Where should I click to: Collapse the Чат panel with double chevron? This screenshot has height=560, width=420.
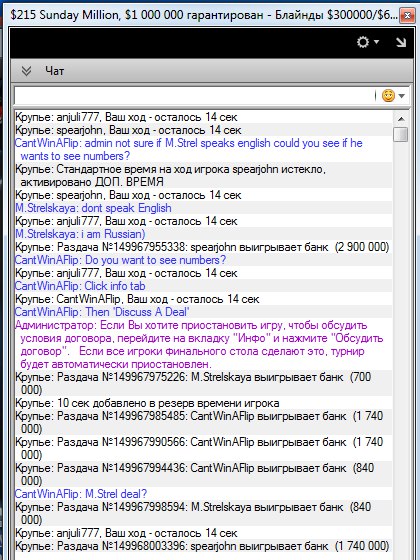pos(26,71)
